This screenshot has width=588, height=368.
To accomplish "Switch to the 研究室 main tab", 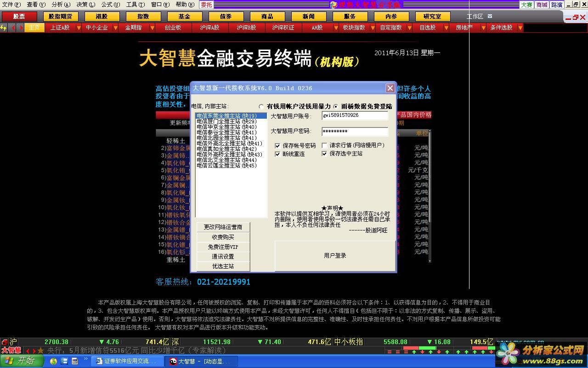I will (x=432, y=17).
